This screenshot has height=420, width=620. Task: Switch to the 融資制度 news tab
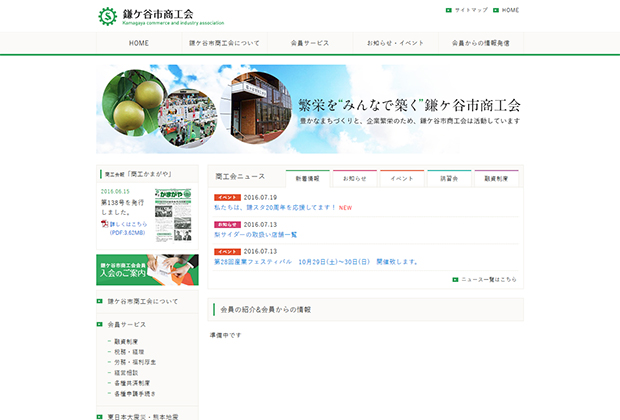point(496,178)
